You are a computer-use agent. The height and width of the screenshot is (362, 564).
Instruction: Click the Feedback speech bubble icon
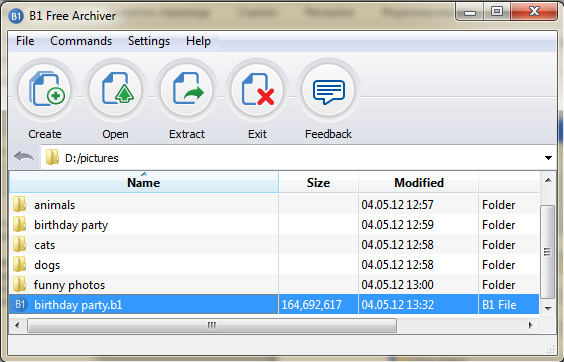click(328, 90)
